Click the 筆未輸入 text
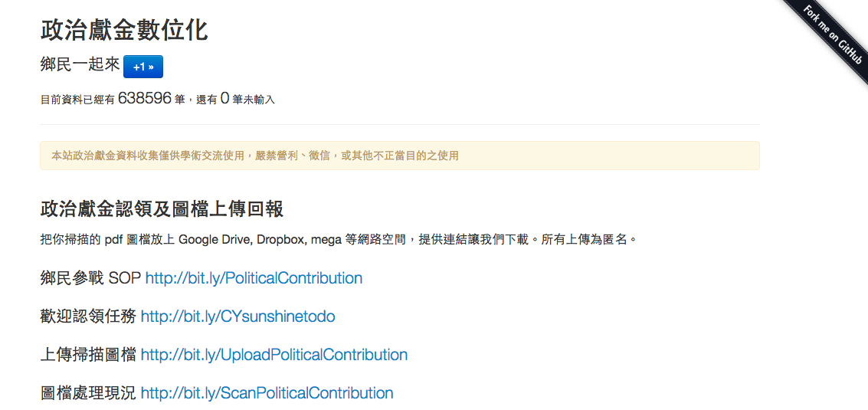Screen dimensions: 868x410 [253, 100]
